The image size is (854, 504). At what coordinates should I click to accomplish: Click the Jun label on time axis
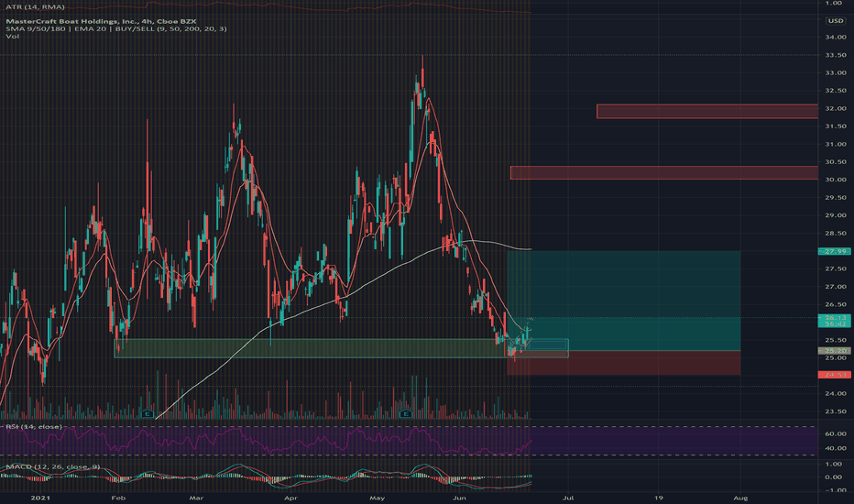tap(460, 498)
